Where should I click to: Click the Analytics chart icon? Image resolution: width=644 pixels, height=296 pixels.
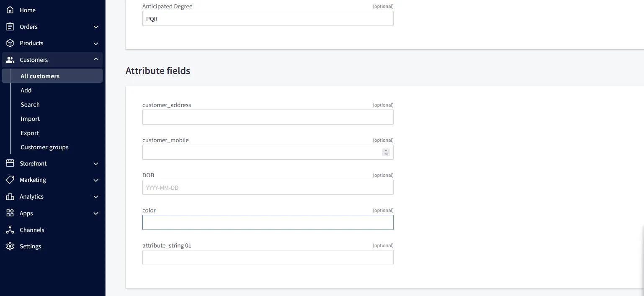click(10, 196)
